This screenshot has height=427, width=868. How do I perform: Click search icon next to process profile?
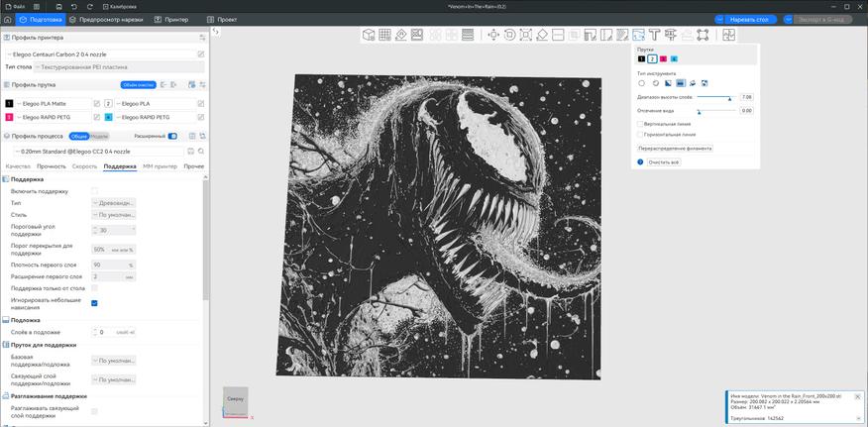click(x=201, y=152)
